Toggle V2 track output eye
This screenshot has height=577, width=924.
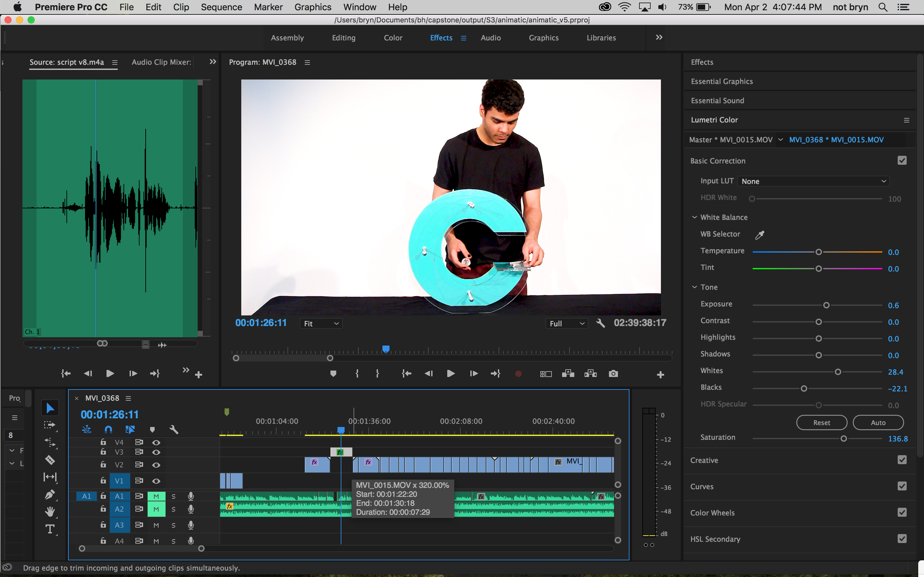(156, 465)
